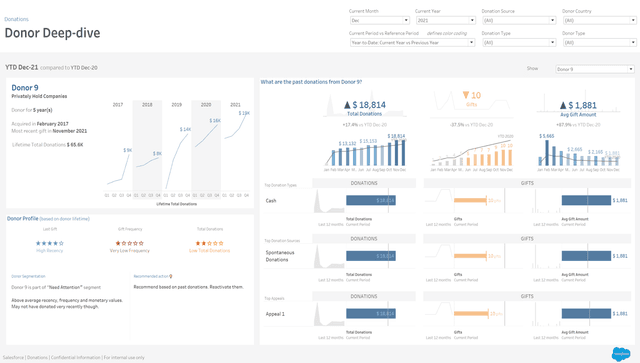Click the Cash gifts orange bar
Viewport: 640px width, 363px height.
tap(470, 200)
